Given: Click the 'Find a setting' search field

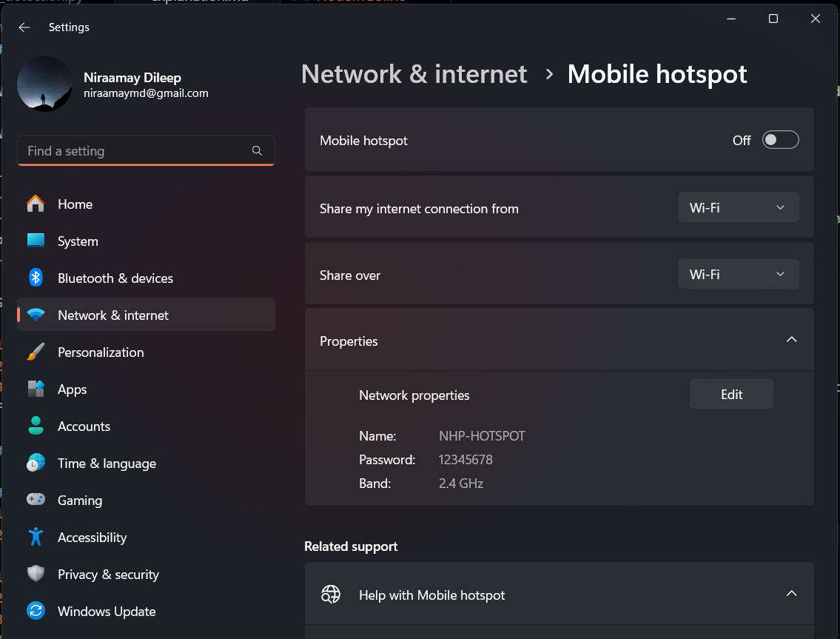Looking at the screenshot, I should tap(146, 151).
